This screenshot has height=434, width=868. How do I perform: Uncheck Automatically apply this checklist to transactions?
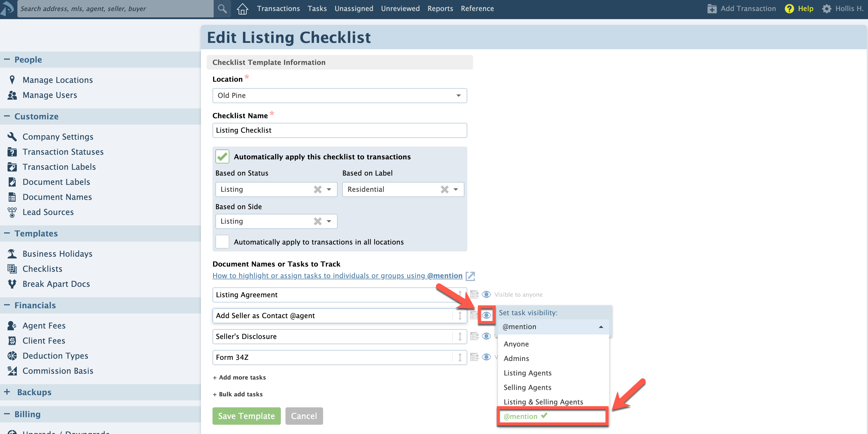222,156
